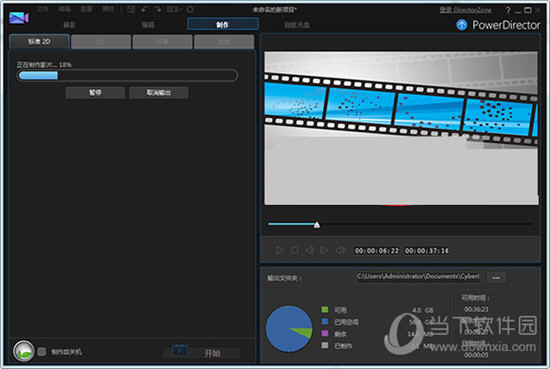Step to the next frame
This screenshot has width=550, height=369.
click(324, 250)
